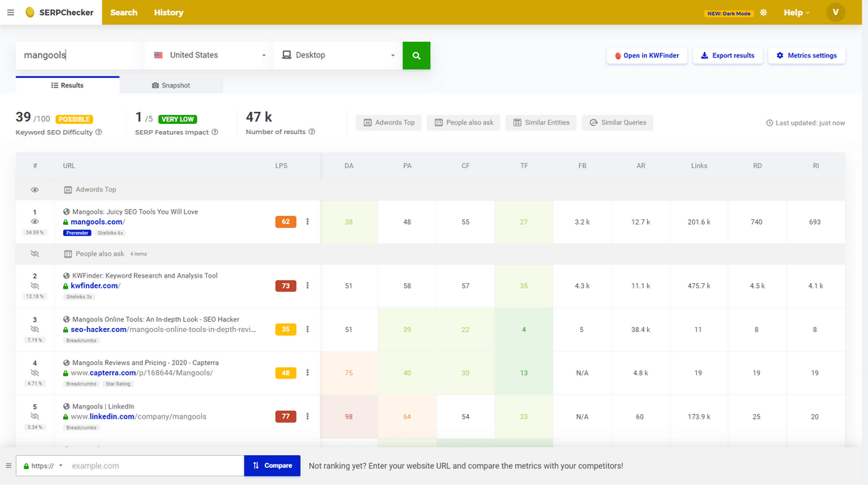Switch to the Results tab

point(68,85)
